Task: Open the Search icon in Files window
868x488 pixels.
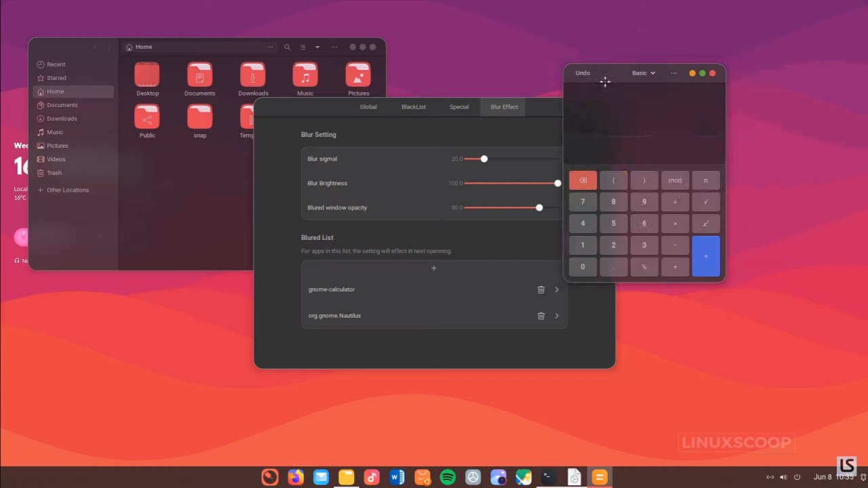Action: pos(288,47)
